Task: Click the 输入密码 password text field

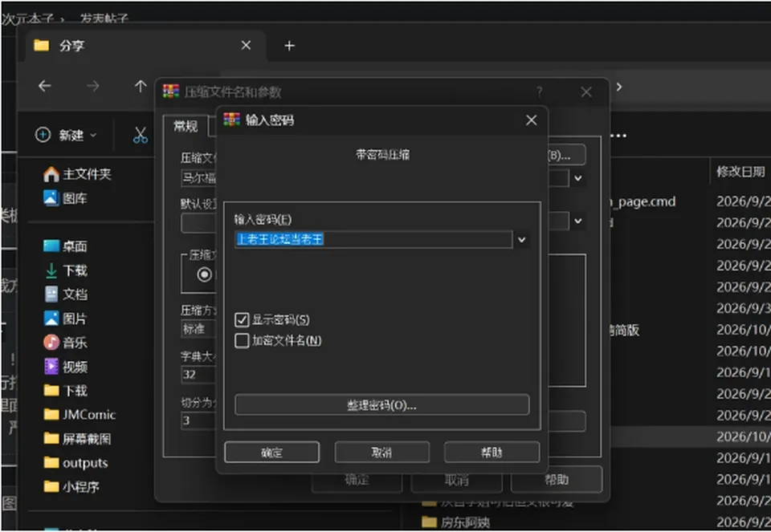Action: click(x=373, y=239)
